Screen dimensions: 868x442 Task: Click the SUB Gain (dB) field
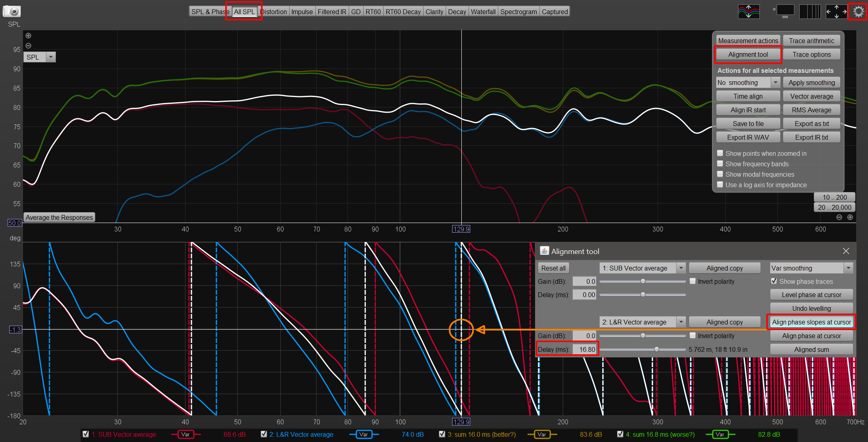(x=584, y=281)
